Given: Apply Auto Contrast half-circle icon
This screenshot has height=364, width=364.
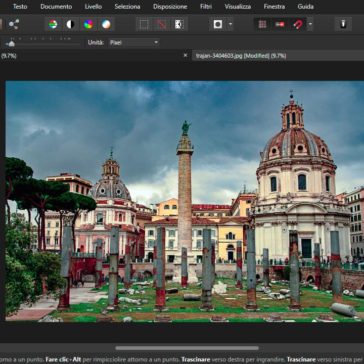Looking at the screenshot, I should click(70, 24).
